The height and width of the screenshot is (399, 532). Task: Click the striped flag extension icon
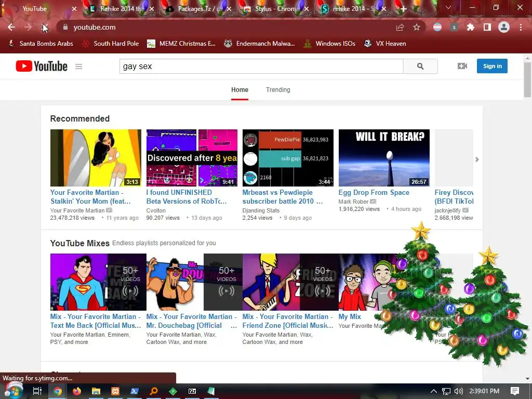(x=437, y=27)
